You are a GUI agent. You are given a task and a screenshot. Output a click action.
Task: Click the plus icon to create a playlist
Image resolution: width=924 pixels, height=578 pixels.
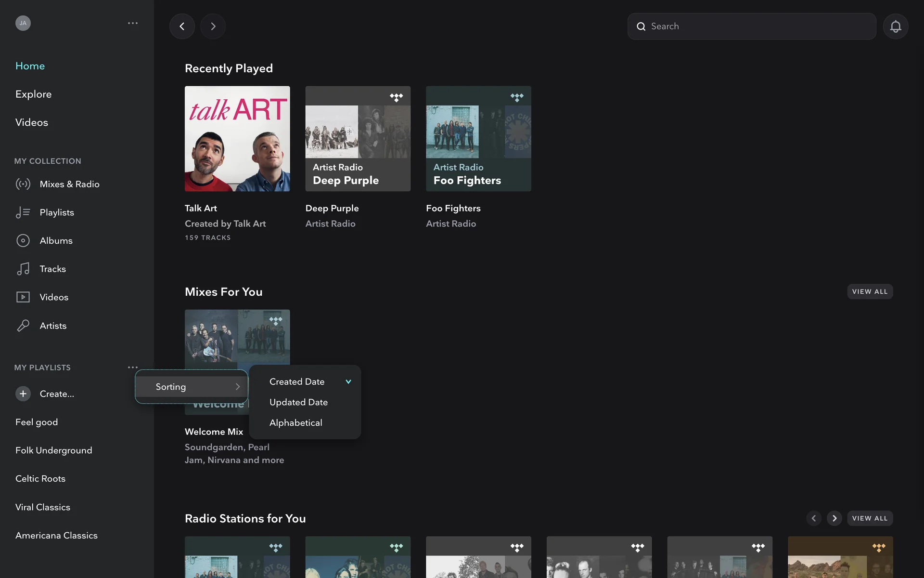23,394
